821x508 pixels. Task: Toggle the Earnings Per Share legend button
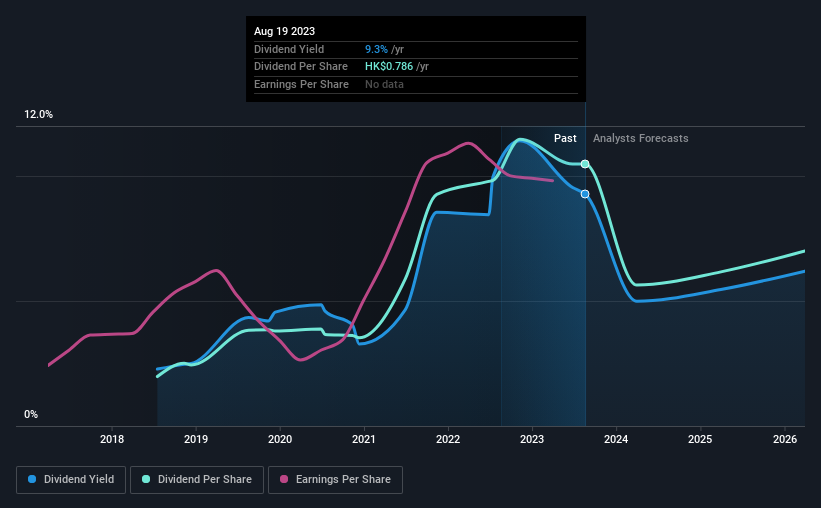335,480
